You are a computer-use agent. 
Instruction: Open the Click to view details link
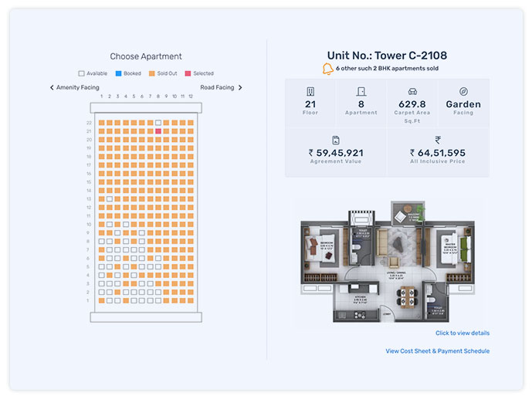click(462, 333)
